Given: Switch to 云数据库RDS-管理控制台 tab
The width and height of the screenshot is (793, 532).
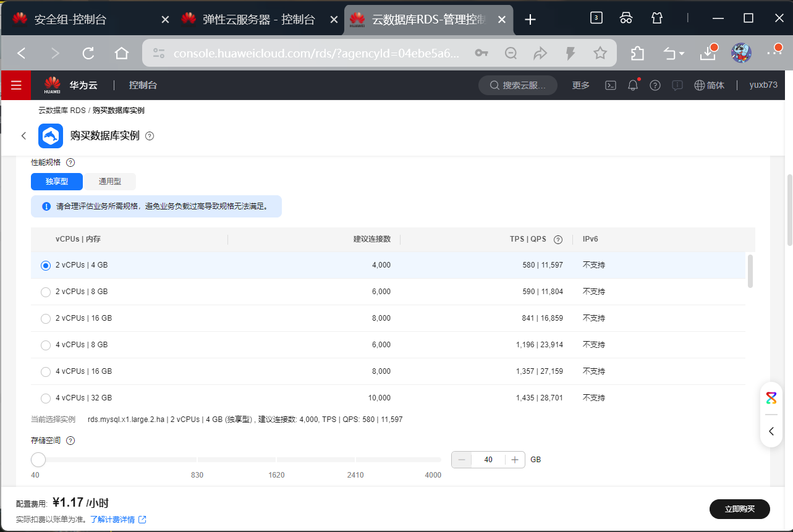Looking at the screenshot, I should point(428,19).
